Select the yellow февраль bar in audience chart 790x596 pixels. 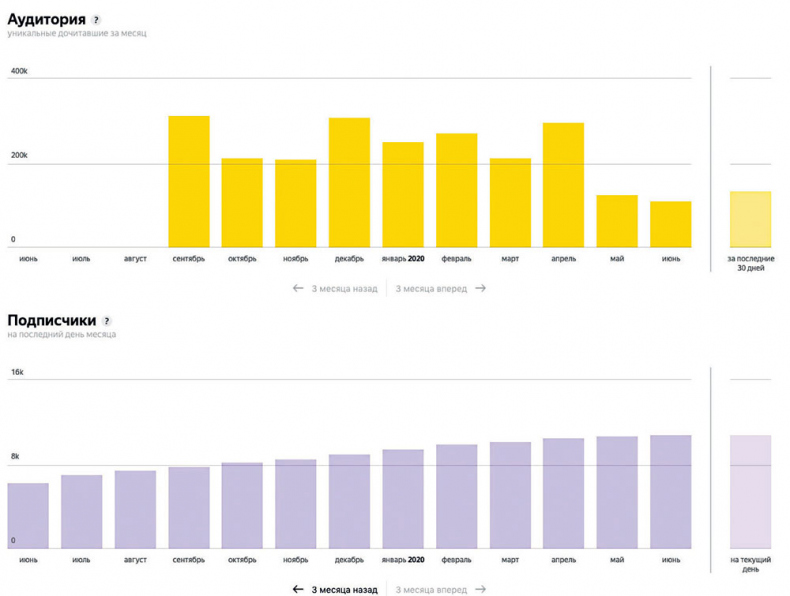pyautogui.click(x=456, y=190)
